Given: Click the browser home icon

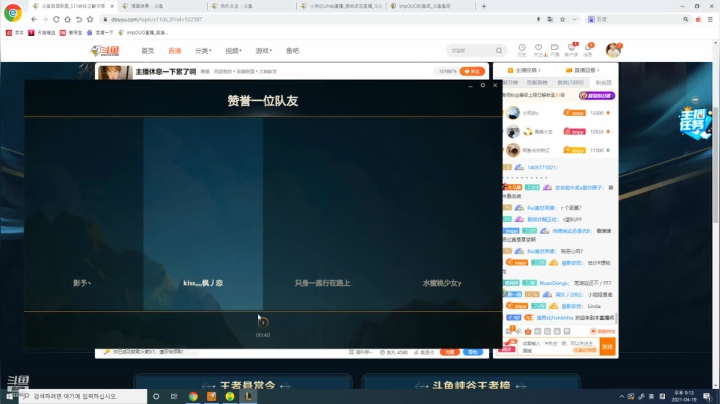Looking at the screenshot, I should [68, 19].
